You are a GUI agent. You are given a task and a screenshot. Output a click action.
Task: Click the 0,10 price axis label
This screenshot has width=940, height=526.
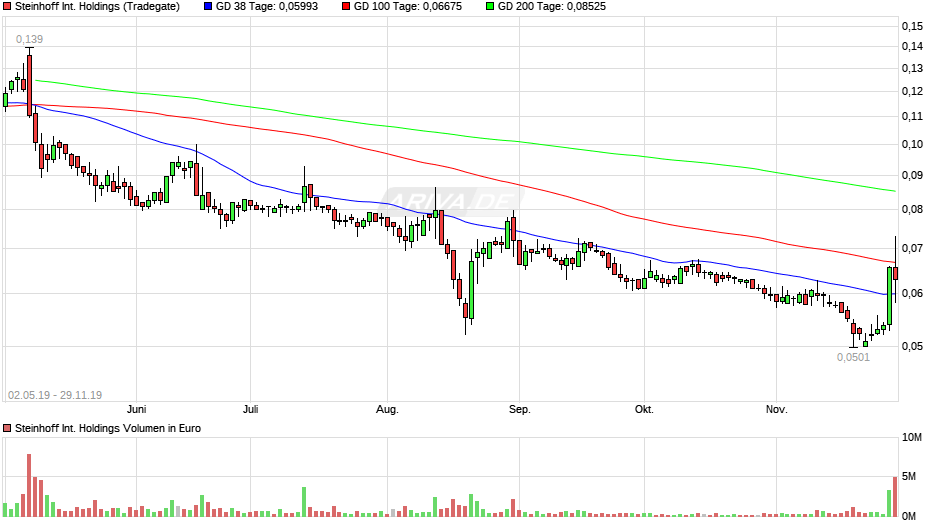(x=912, y=144)
